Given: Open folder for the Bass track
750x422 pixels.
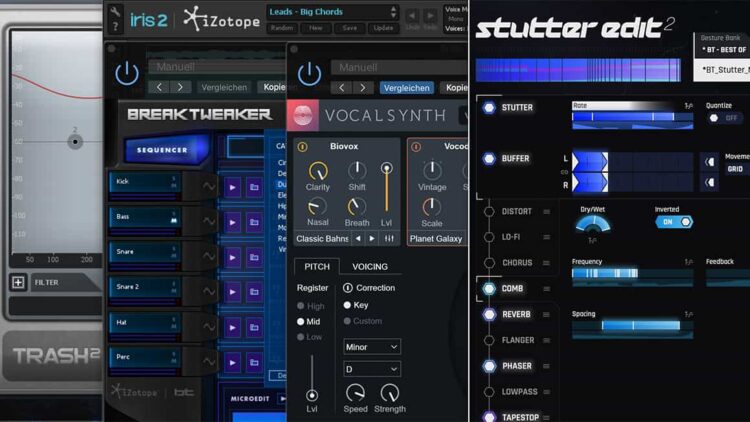Looking at the screenshot, I should (254, 222).
